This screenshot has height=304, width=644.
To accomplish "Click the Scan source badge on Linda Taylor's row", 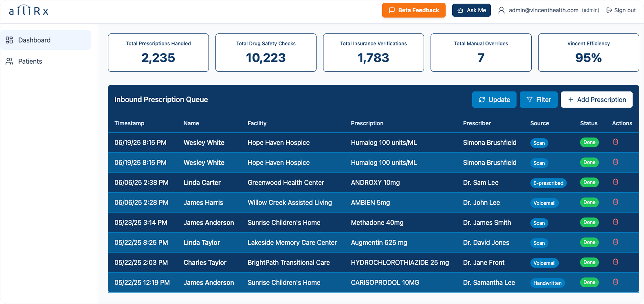I will pyautogui.click(x=539, y=243).
